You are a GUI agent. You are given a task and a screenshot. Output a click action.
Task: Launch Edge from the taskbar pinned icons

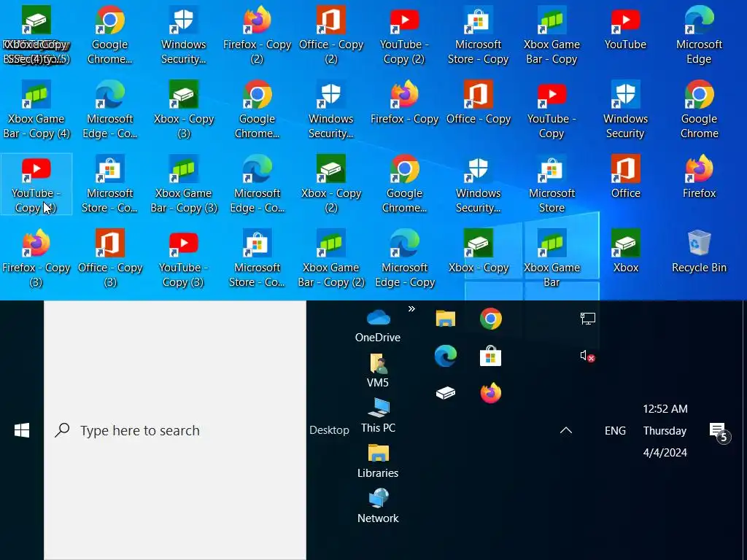446,356
